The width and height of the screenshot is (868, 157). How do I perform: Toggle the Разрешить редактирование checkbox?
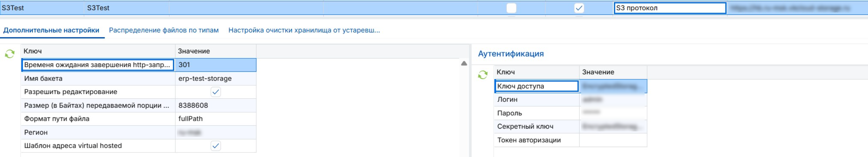click(x=215, y=92)
